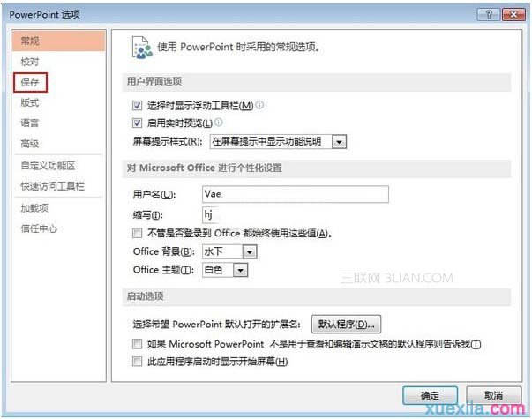Click the info icon beside 启用实时预览
The width and height of the screenshot is (532, 419).
coord(219,122)
